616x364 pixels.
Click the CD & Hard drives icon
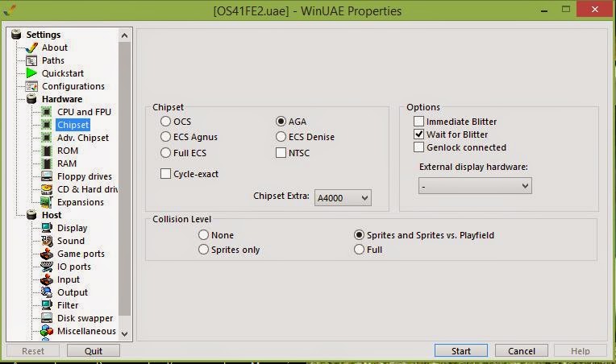tap(47, 189)
